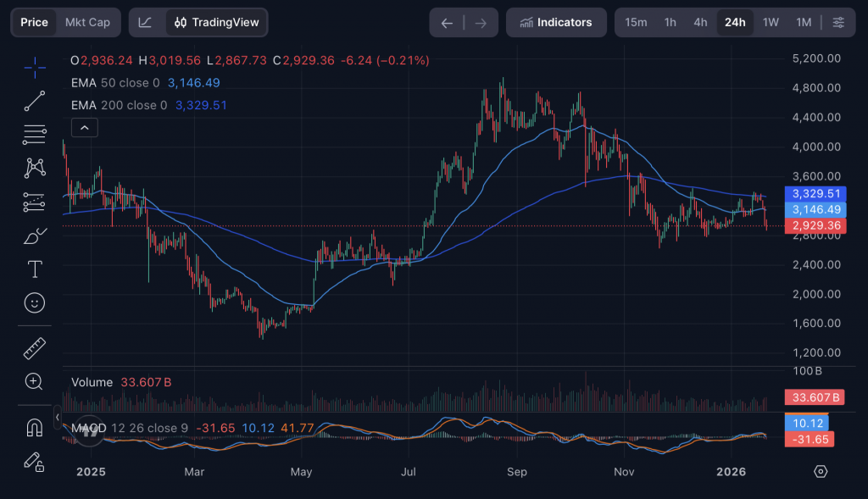Open the Indicators panel
Image resolution: width=868 pixels, height=499 pixels.
tap(556, 23)
